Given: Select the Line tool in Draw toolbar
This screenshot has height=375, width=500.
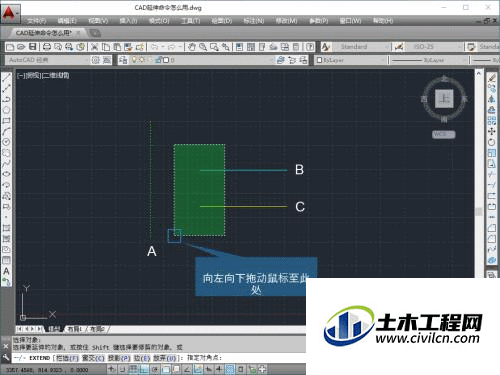Looking at the screenshot, I should click(x=6, y=78).
